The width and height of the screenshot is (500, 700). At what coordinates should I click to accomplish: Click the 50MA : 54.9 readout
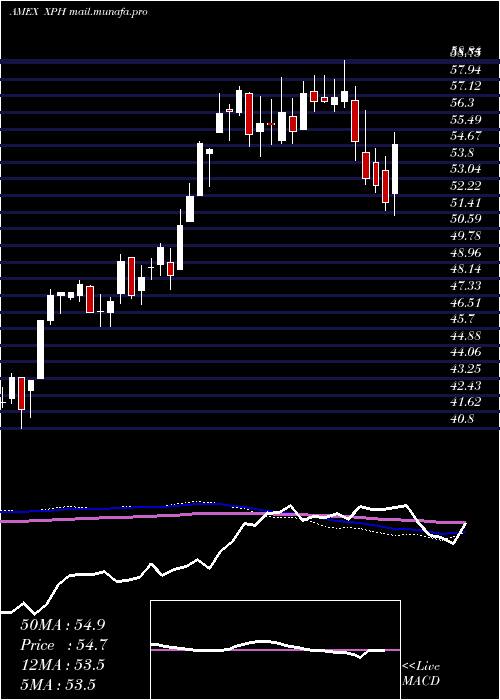(x=63, y=625)
